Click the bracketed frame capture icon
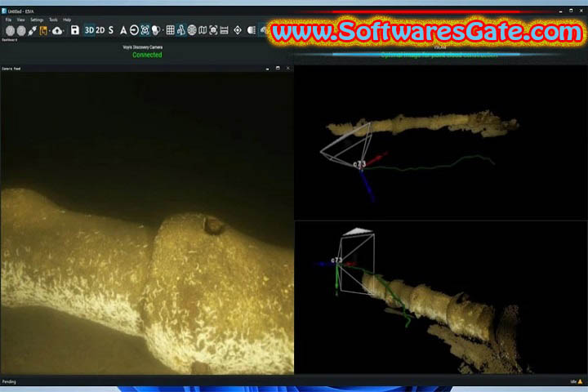Screen dimensions: 588x392 (x=213, y=30)
